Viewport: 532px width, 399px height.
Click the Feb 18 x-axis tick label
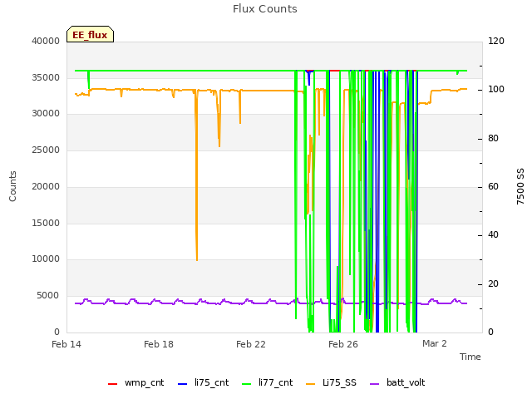159,344
